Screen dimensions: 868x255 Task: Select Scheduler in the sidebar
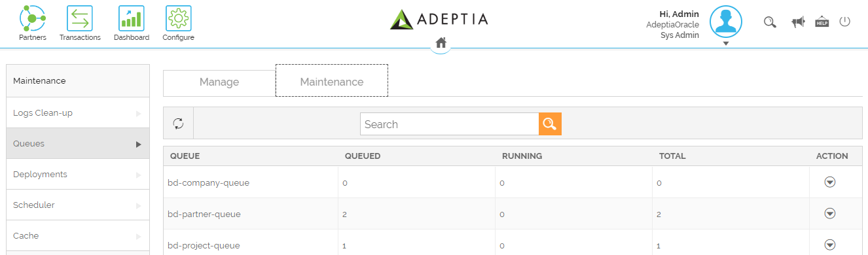(78, 205)
